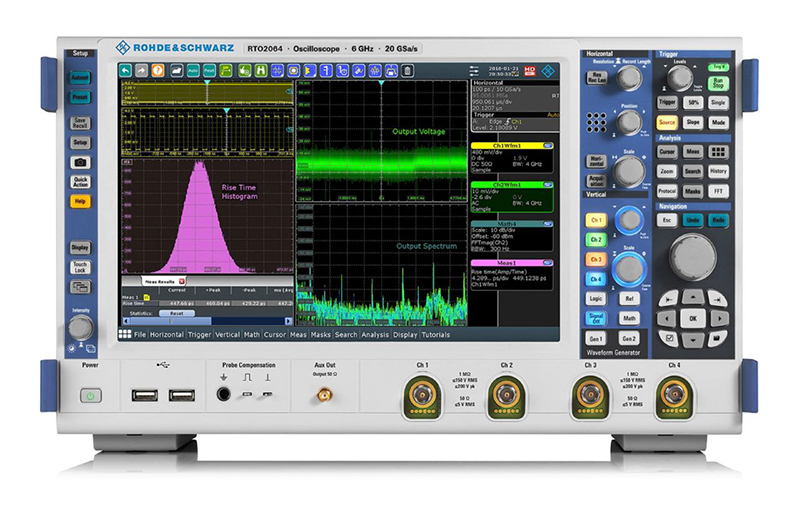The height and width of the screenshot is (519, 800).
Task: Tap the front panel Power button
Action: 91,396
